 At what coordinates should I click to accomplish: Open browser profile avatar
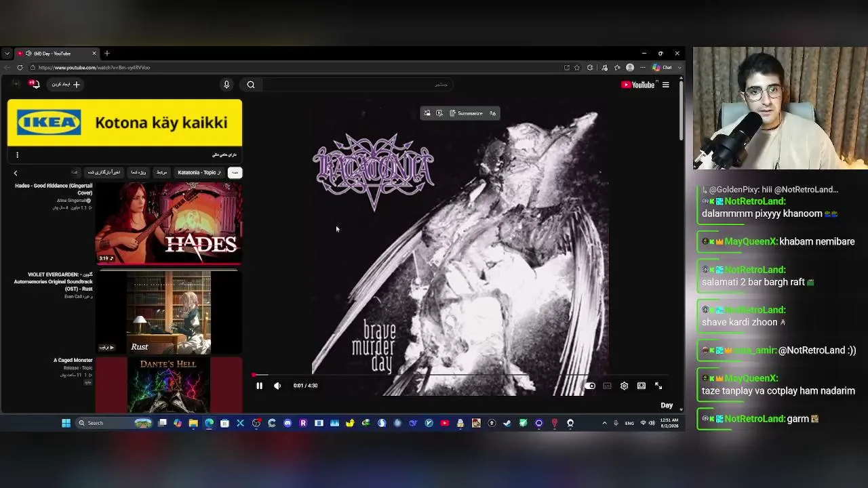(630, 68)
